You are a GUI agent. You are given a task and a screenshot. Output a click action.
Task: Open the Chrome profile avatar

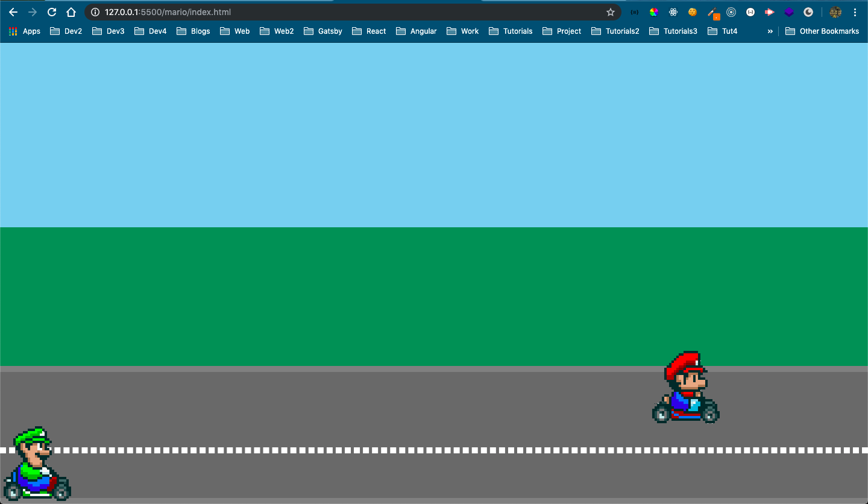[x=835, y=12]
